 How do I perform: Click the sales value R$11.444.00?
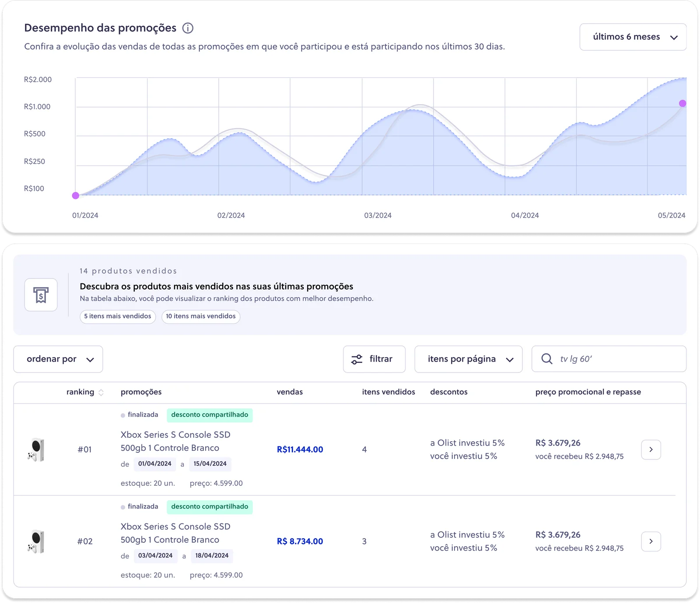[x=300, y=450]
